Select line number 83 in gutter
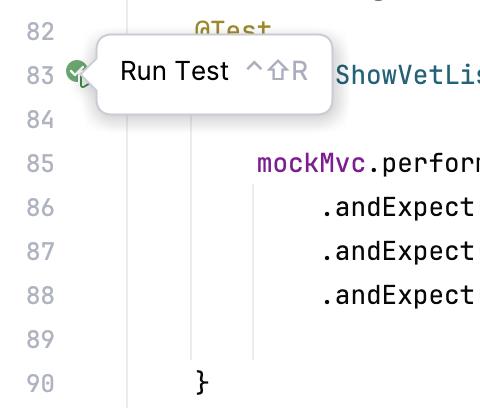 [40, 75]
